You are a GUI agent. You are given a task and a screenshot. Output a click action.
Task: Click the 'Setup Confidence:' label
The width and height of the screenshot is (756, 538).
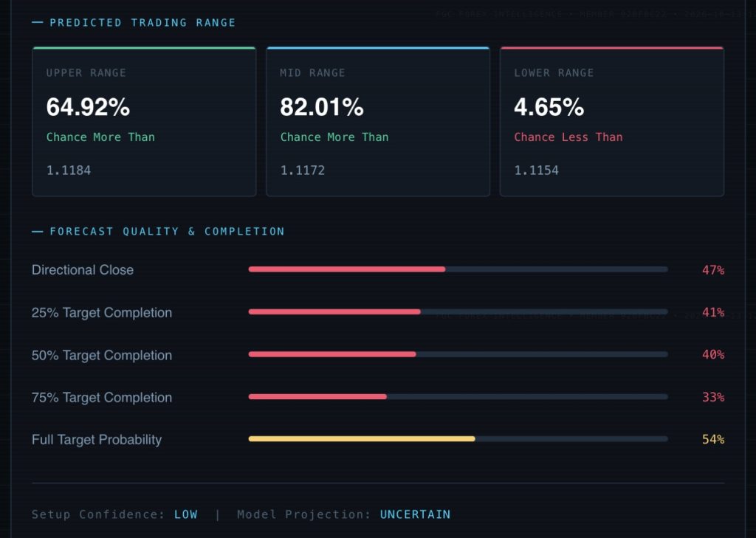[98, 514]
